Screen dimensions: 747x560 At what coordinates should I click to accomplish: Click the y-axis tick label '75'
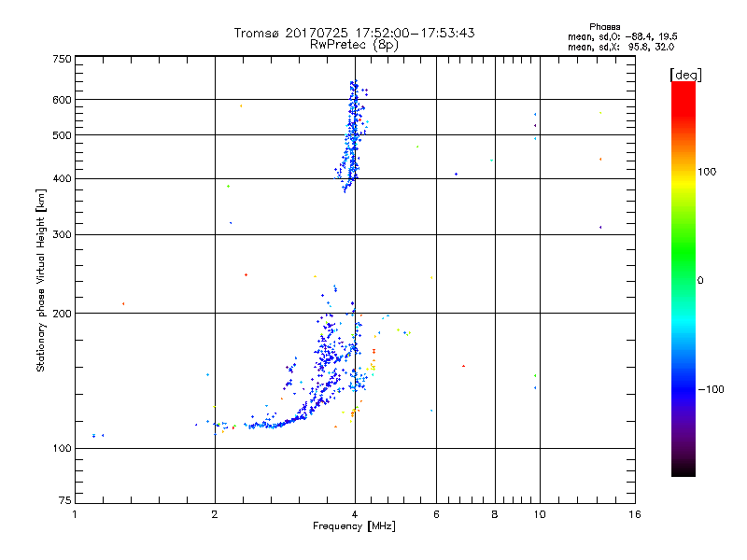tap(65, 500)
